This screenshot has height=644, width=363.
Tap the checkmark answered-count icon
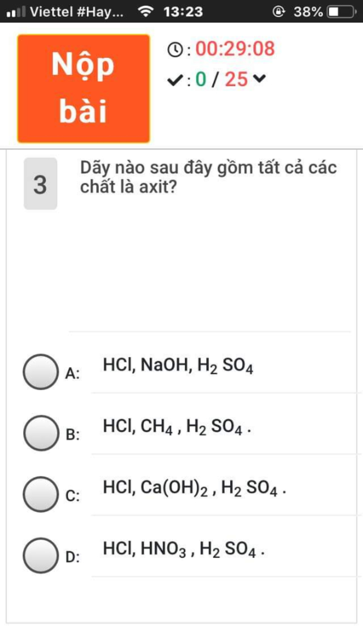[x=175, y=80]
